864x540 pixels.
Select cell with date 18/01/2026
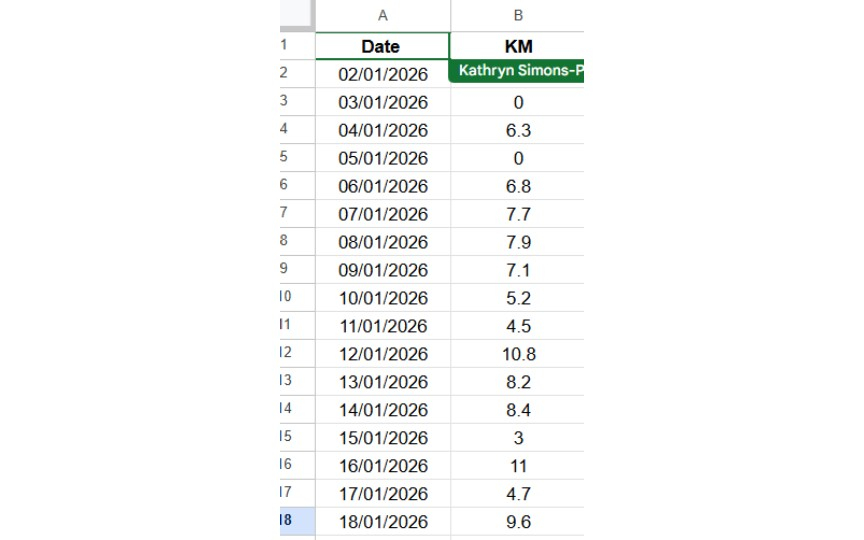tap(382, 522)
